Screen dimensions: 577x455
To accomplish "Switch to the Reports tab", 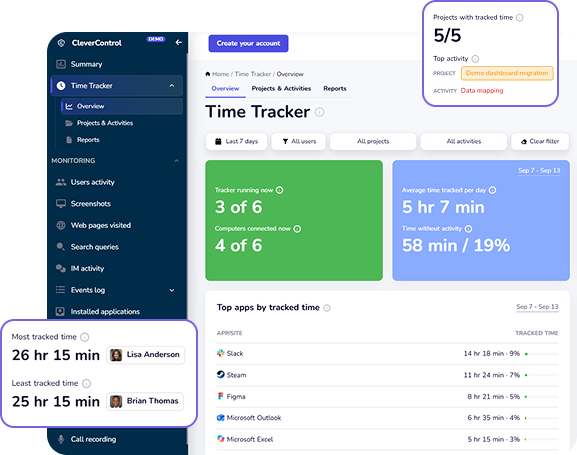I will (x=335, y=89).
